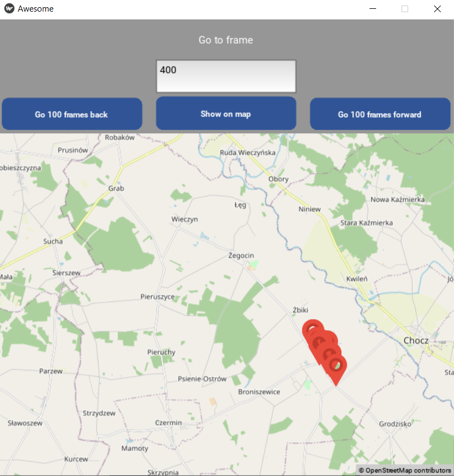The height and width of the screenshot is (476, 454).
Task: Click the Czermin label on the map
Action: point(168,422)
